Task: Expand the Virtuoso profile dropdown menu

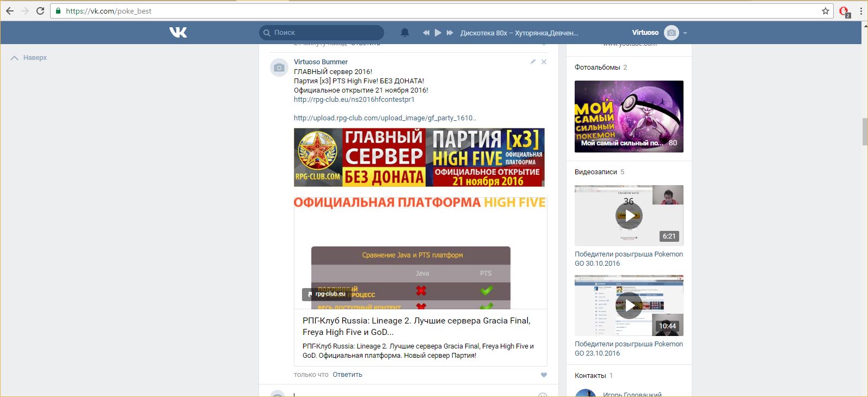Action: pos(685,33)
